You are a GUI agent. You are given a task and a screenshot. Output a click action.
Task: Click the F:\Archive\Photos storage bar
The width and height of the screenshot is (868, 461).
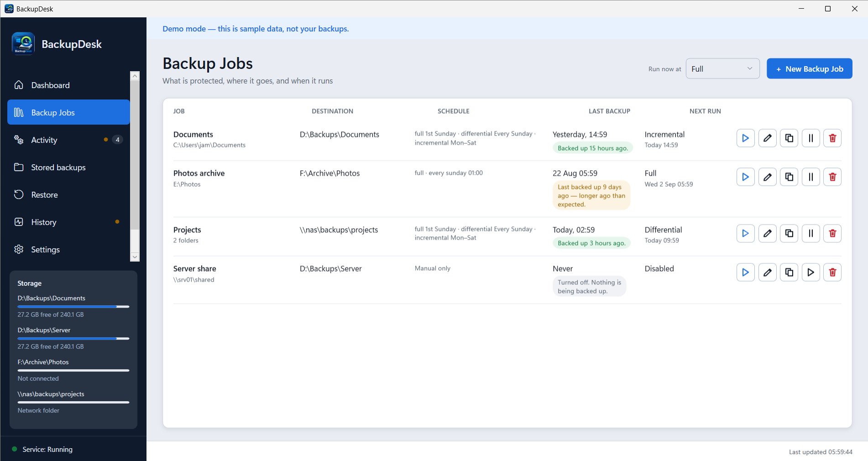[73, 371]
